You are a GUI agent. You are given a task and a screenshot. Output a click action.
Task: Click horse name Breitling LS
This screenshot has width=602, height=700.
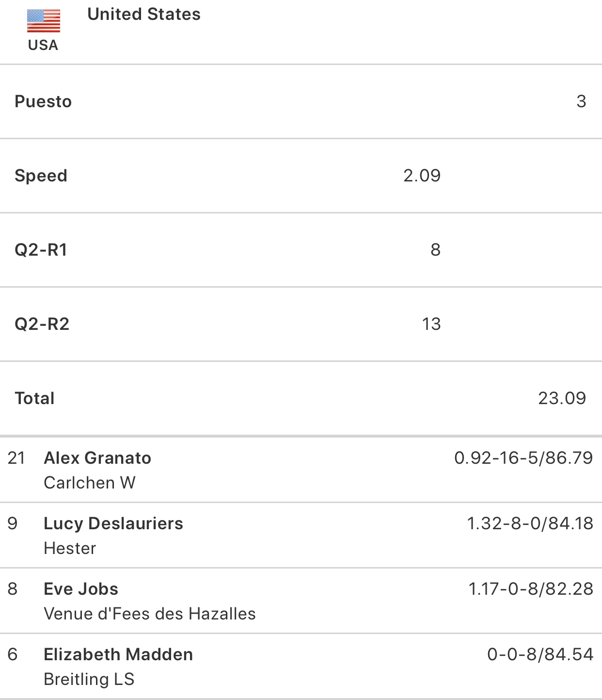coord(89,679)
